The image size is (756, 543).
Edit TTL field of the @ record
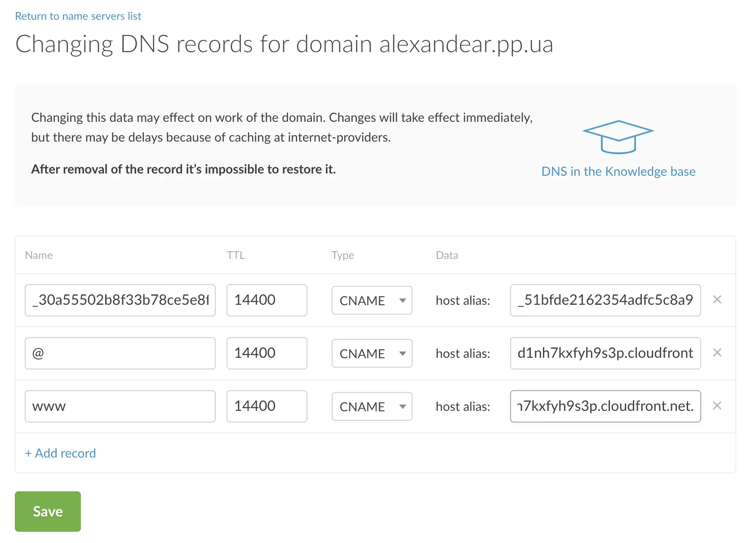click(267, 353)
